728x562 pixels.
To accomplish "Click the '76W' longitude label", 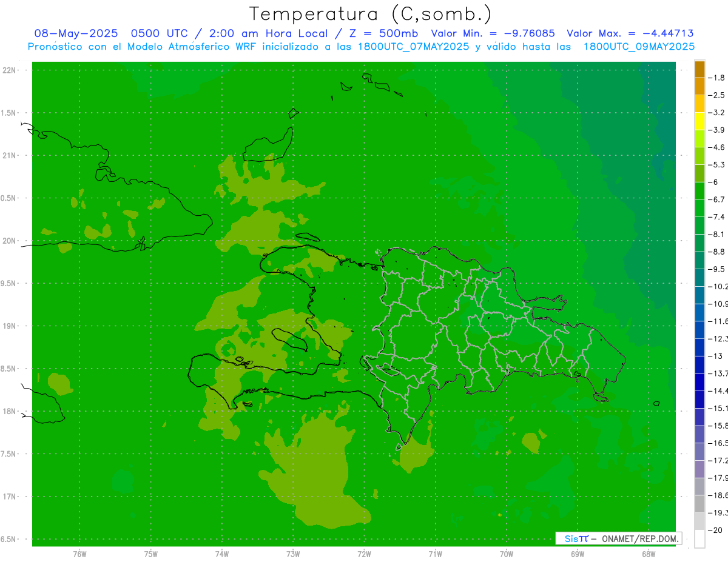I will point(79,554).
